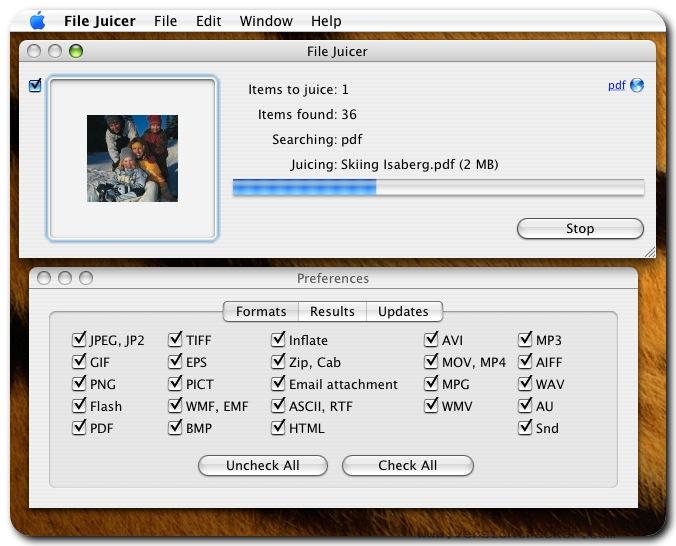This screenshot has height=546, width=676.
Task: Toggle the PICT checkbox
Action: click(175, 383)
